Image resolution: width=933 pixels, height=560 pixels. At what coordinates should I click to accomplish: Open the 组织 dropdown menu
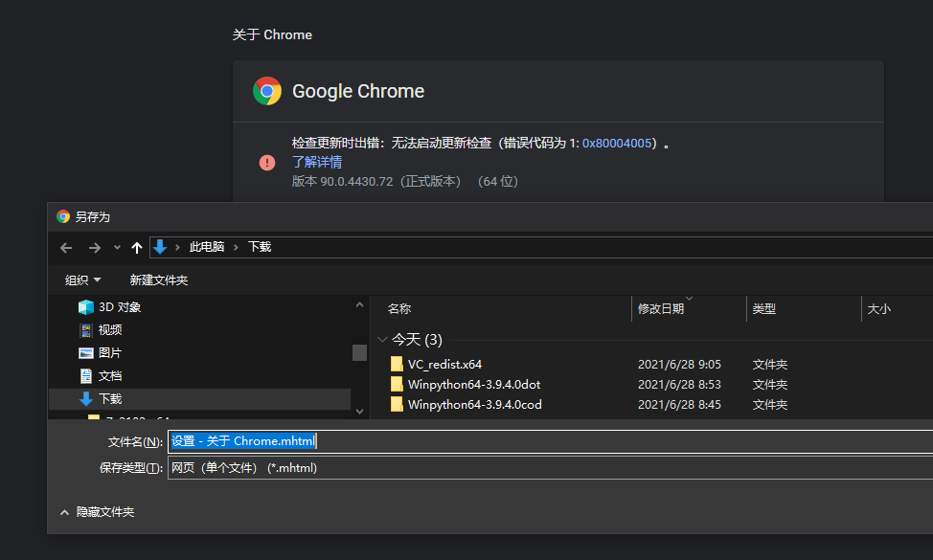click(x=82, y=280)
